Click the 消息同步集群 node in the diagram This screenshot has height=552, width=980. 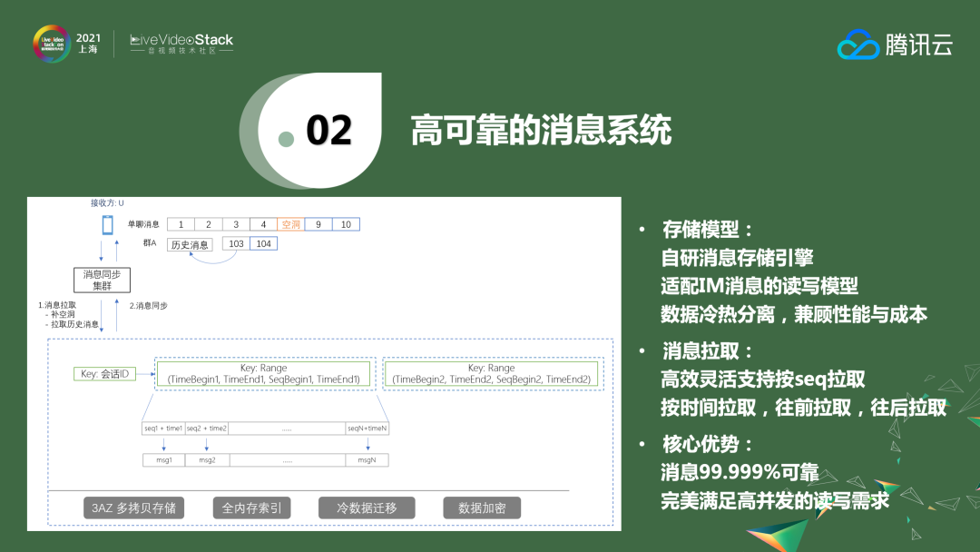(x=103, y=278)
